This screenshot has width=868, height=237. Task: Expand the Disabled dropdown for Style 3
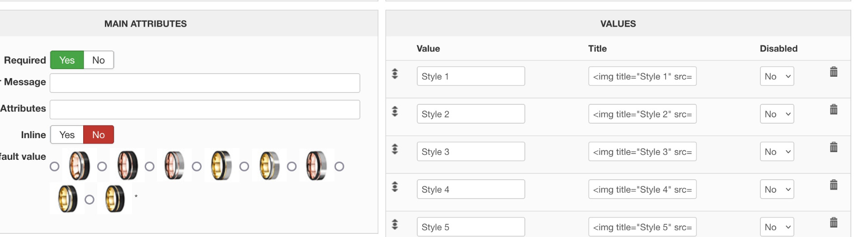(x=777, y=152)
